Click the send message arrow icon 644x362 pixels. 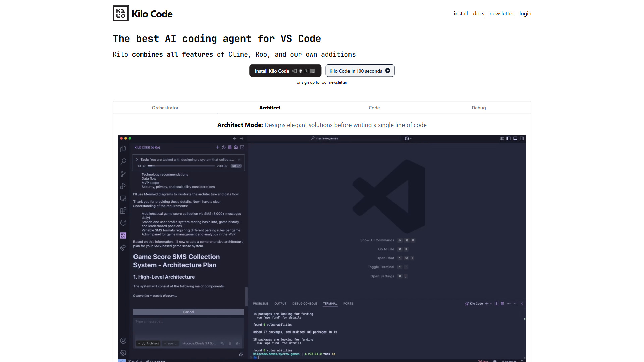coord(238,343)
